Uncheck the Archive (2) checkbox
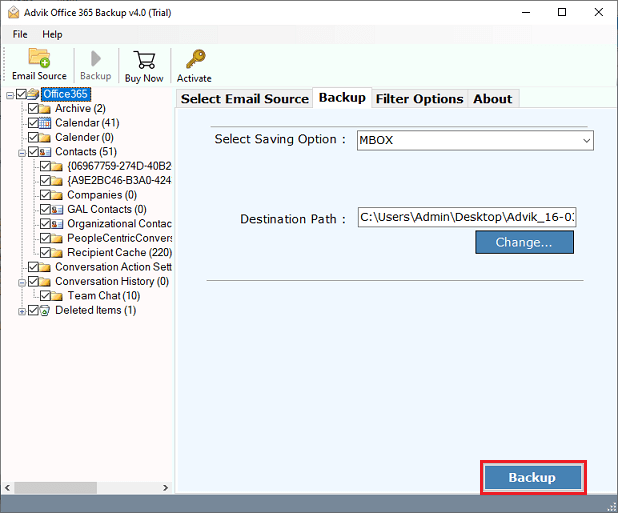Viewport: 618px width, 513px height. pyautogui.click(x=34, y=108)
